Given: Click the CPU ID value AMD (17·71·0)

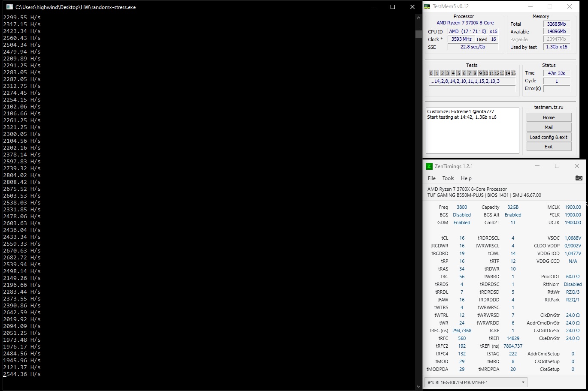Looking at the screenshot, I should [x=467, y=31].
